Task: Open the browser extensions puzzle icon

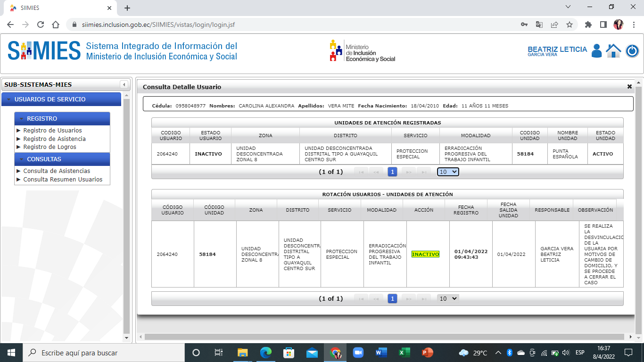Action: tap(588, 25)
